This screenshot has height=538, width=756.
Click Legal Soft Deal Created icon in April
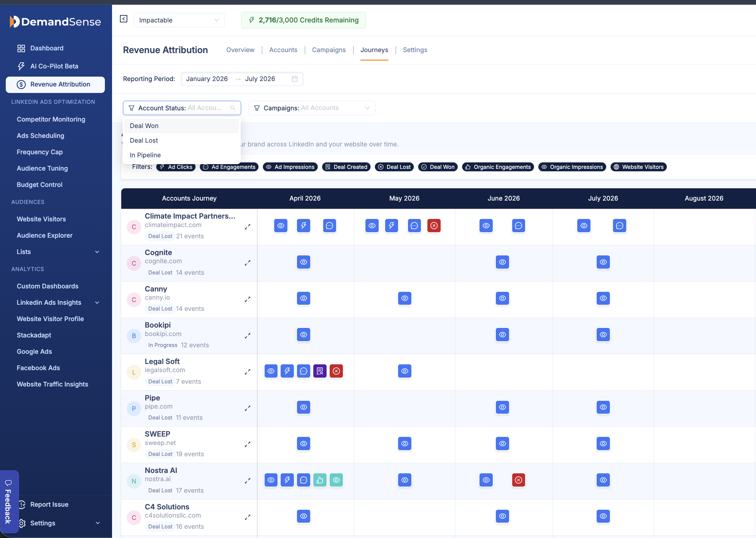320,371
